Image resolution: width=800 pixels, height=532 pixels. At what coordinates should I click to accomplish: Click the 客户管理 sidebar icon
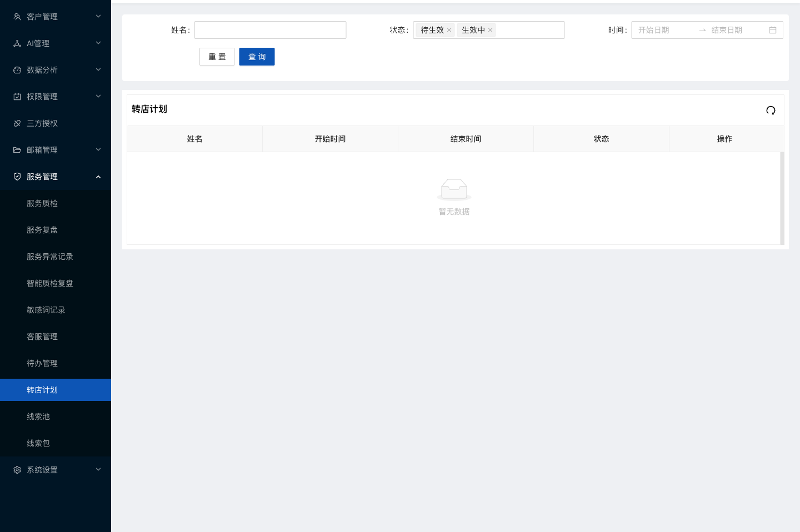(x=17, y=17)
